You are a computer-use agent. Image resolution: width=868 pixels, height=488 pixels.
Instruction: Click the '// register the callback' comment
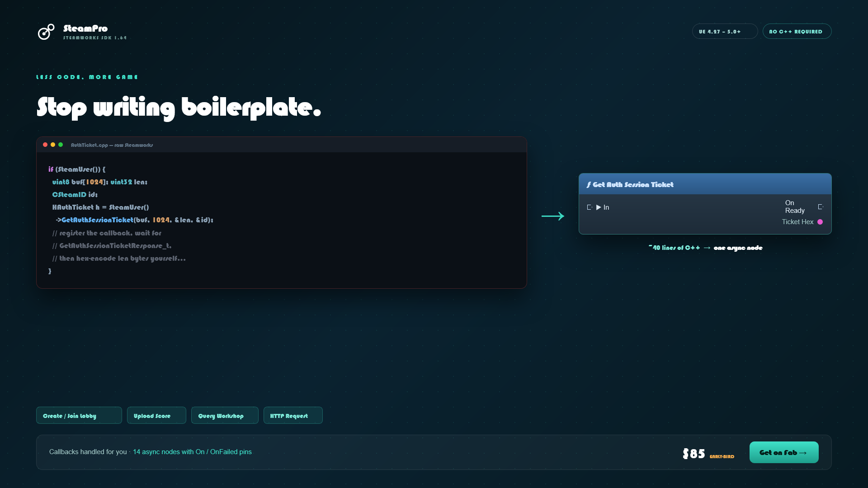coord(107,233)
